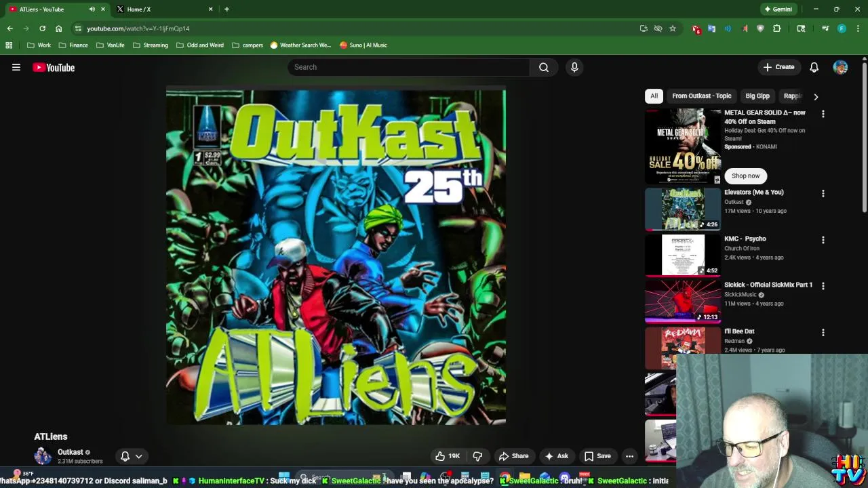The height and width of the screenshot is (488, 868).
Task: Select the From Outkast - Topic chip
Action: [x=702, y=96]
